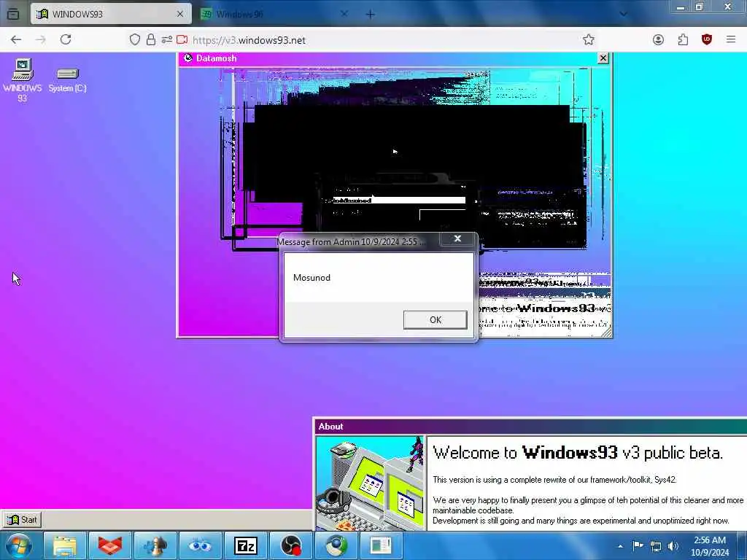
Task: Open the network tray icon
Action: [656, 546]
